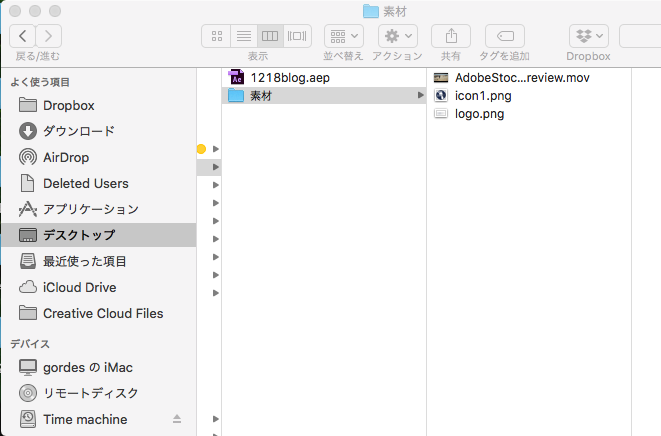Switch to list view
The height and width of the screenshot is (436, 661).
point(244,36)
